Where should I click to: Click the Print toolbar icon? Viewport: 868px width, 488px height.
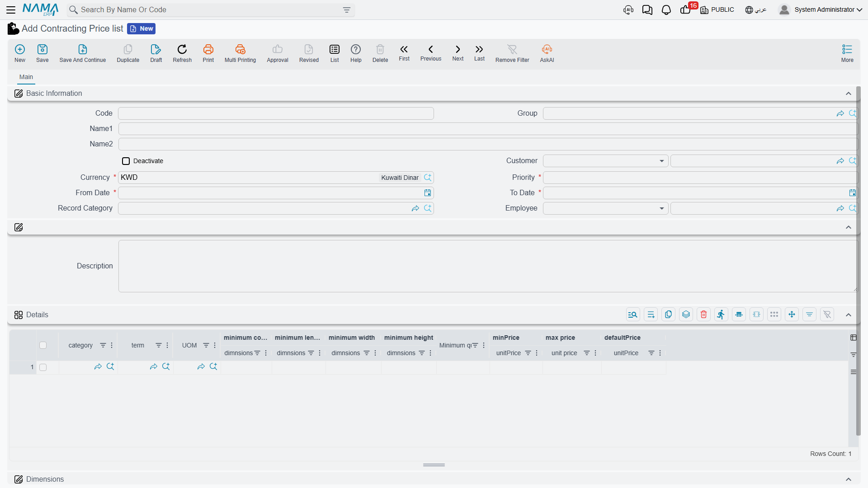(208, 53)
